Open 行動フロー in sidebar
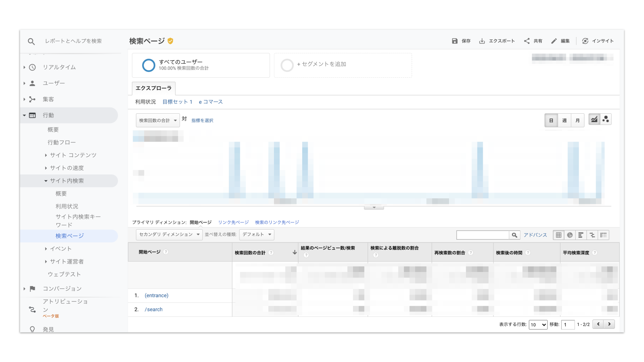Image resolution: width=644 pixels, height=362 pixels. tap(62, 142)
